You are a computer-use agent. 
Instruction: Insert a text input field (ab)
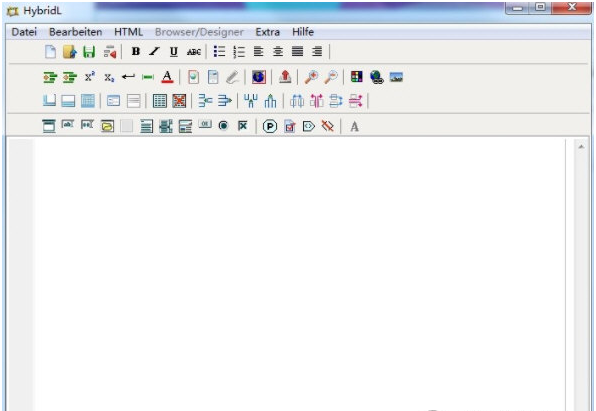click(x=68, y=124)
